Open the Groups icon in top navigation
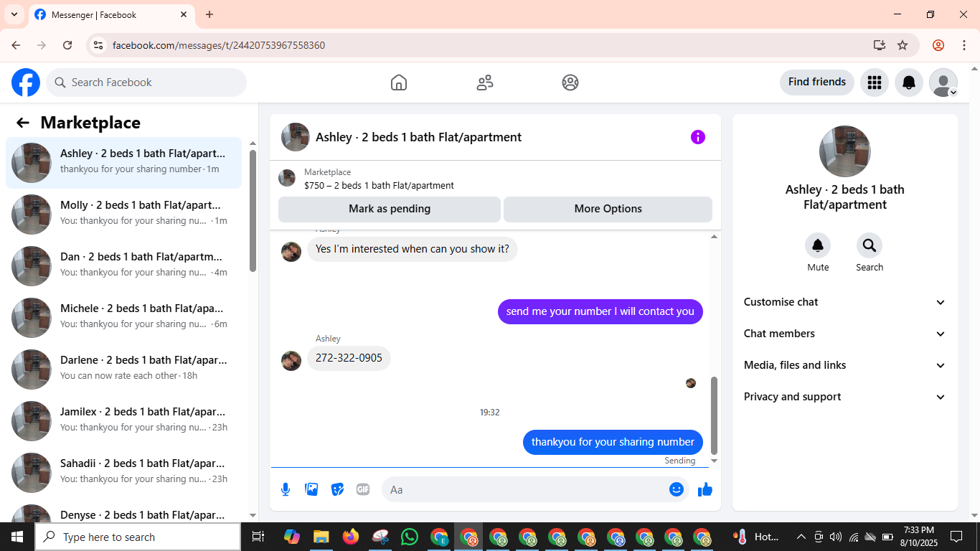 570,83
